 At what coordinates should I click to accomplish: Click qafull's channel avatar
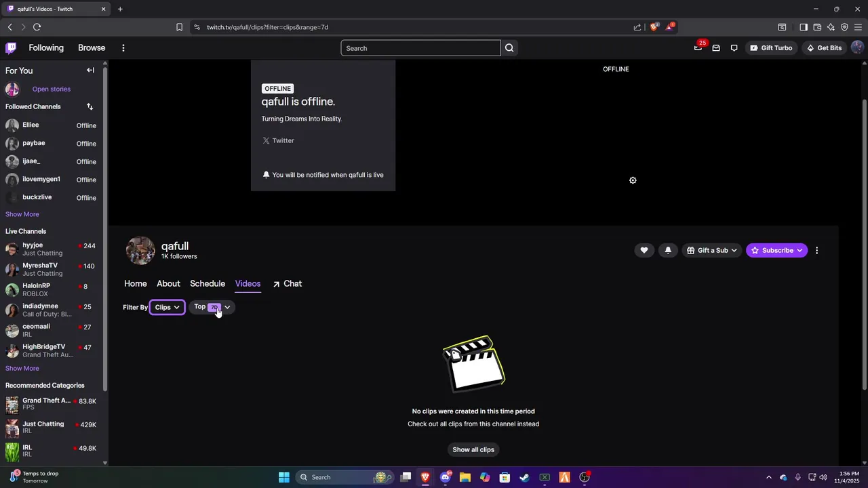pos(140,250)
